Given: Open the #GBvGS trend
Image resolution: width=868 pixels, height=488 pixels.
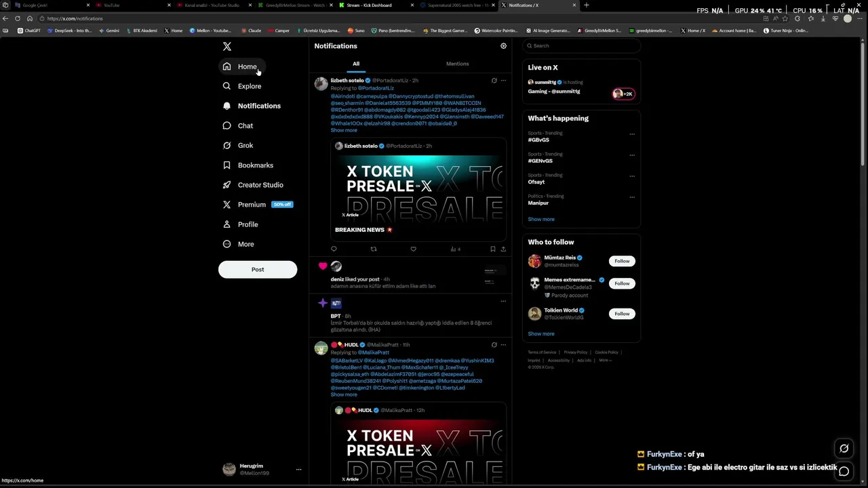Looking at the screenshot, I should (x=538, y=140).
